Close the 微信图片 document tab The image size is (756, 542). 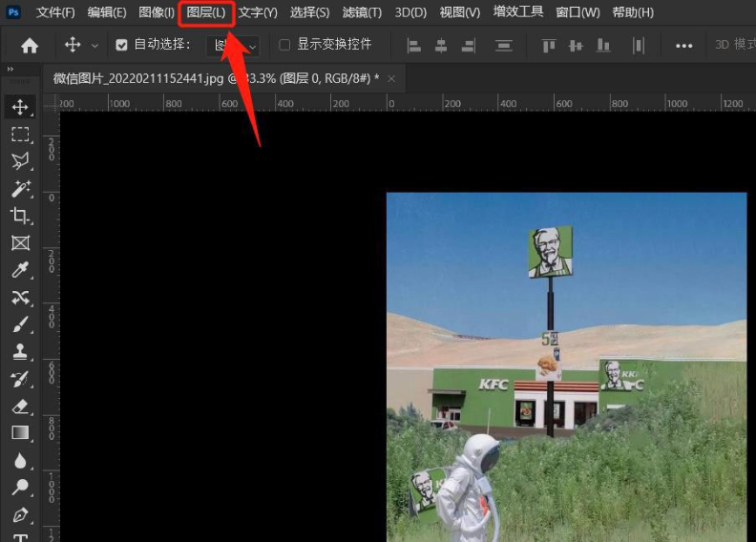click(391, 78)
